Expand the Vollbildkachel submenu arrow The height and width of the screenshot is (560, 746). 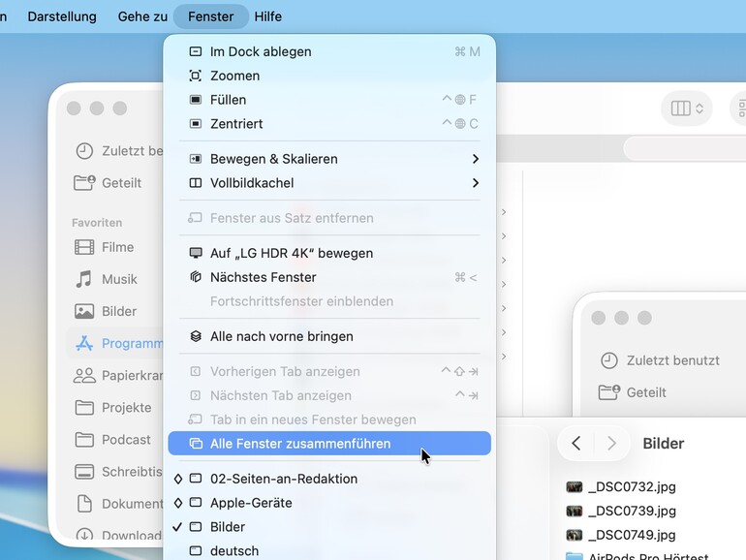coord(475,183)
